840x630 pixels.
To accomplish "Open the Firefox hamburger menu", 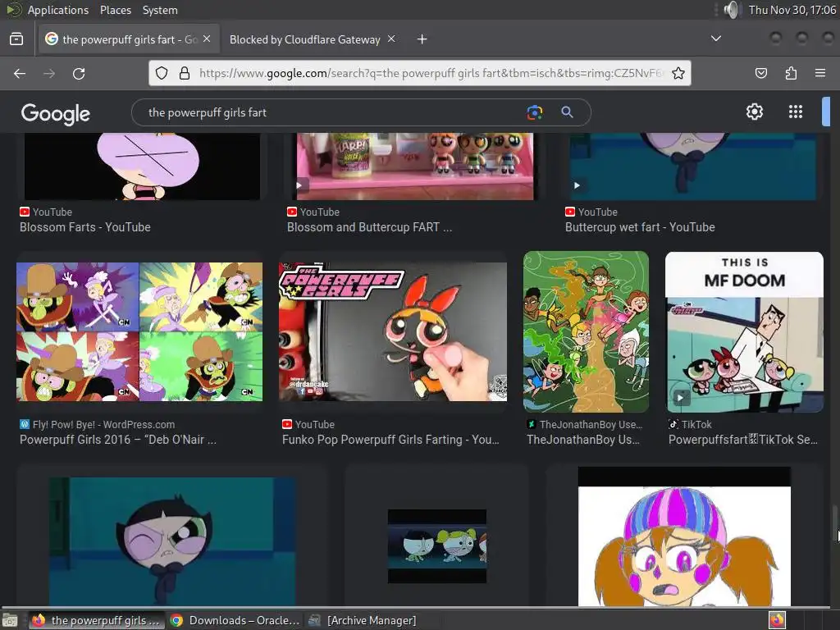I will [820, 73].
